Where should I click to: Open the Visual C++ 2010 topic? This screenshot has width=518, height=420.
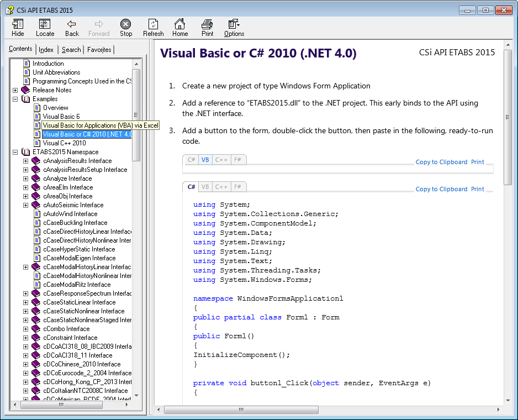[64, 143]
